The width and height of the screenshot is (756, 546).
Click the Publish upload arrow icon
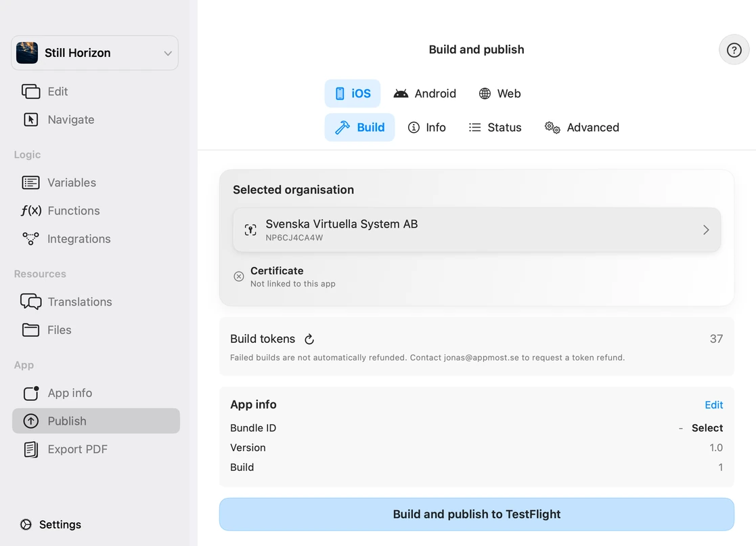pos(31,421)
